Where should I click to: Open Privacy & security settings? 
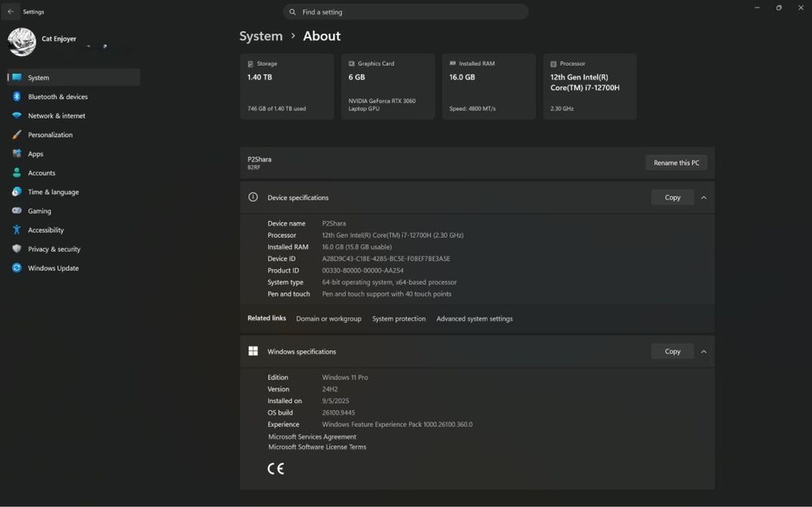[74, 249]
